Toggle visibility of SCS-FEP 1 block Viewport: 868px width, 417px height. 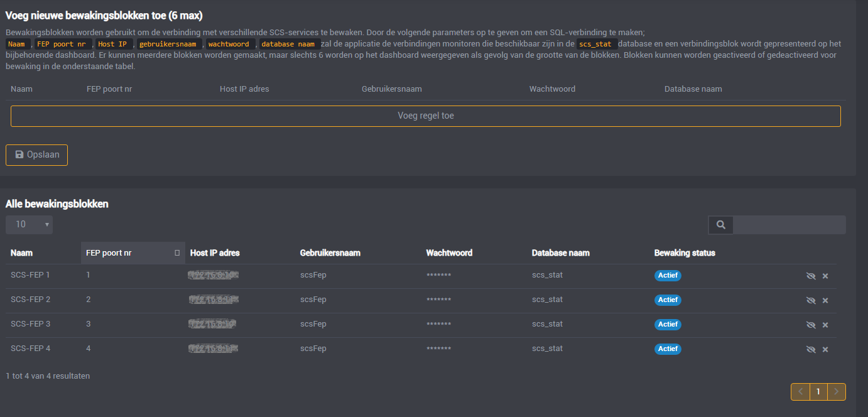click(811, 276)
